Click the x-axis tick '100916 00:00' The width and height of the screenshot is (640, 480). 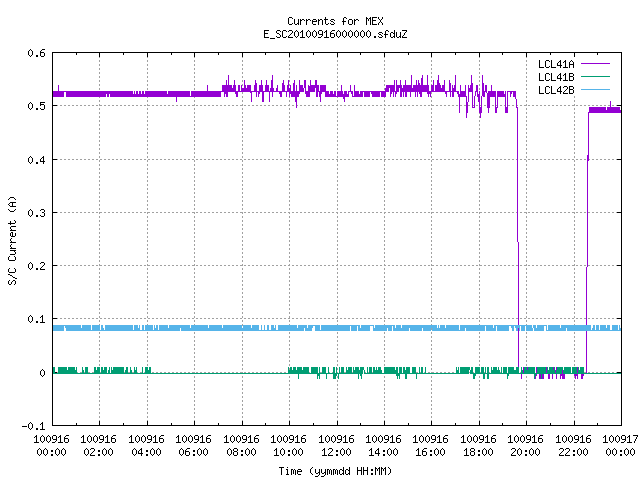coord(51,446)
